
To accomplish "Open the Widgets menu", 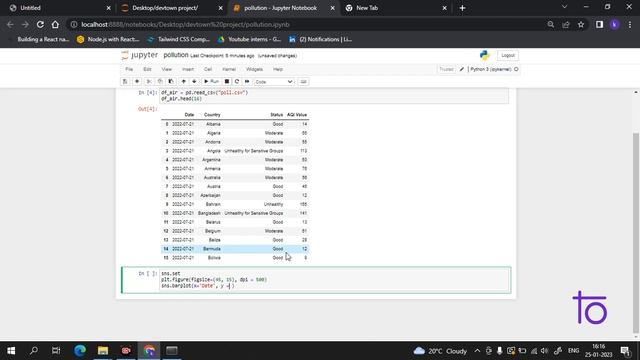I will tap(254, 69).
